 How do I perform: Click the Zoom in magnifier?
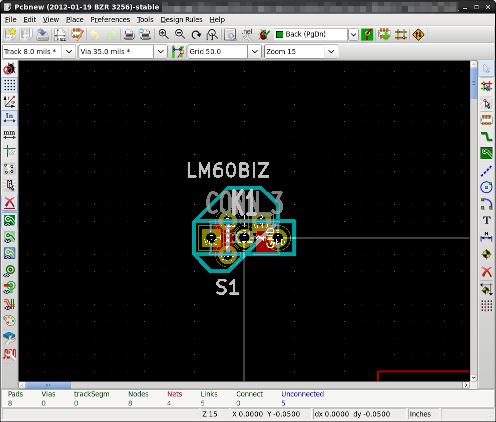pos(163,34)
